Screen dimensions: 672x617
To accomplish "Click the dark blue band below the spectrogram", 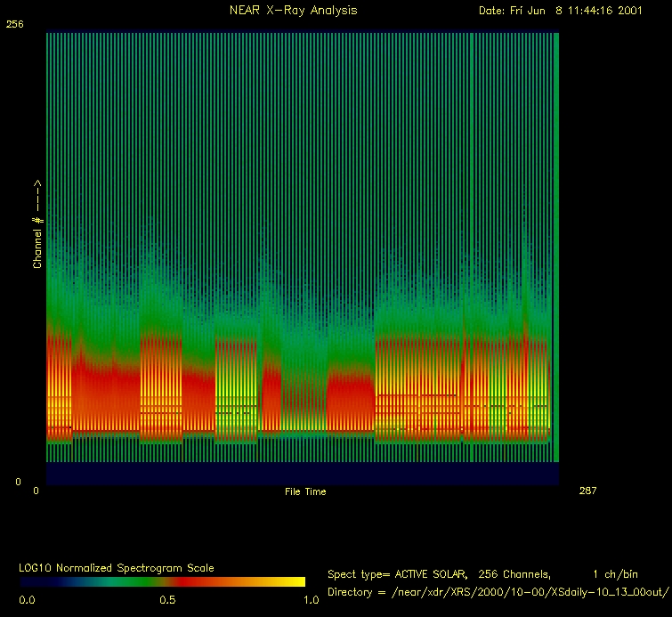I will pos(302,474).
